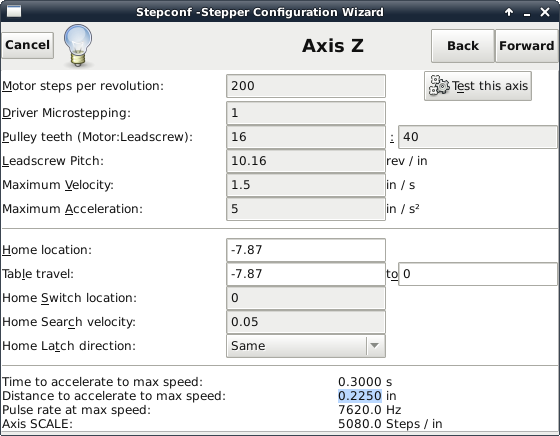This screenshot has width=560, height=436.
Task: Minimize the Stepconf wizard window
Action: click(x=527, y=14)
